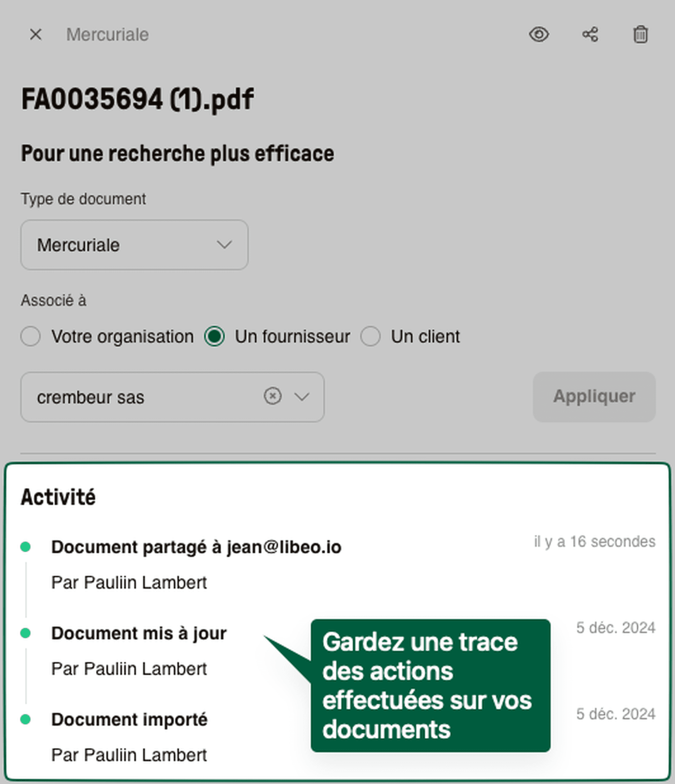
Task: Select the Un client radio option
Action: [x=370, y=336]
